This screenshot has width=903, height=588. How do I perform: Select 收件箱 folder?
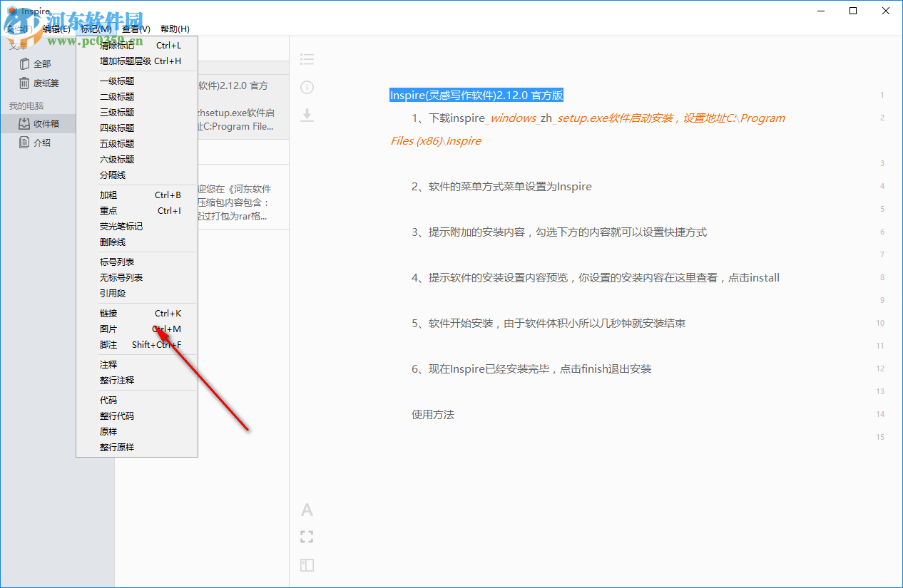click(38, 123)
